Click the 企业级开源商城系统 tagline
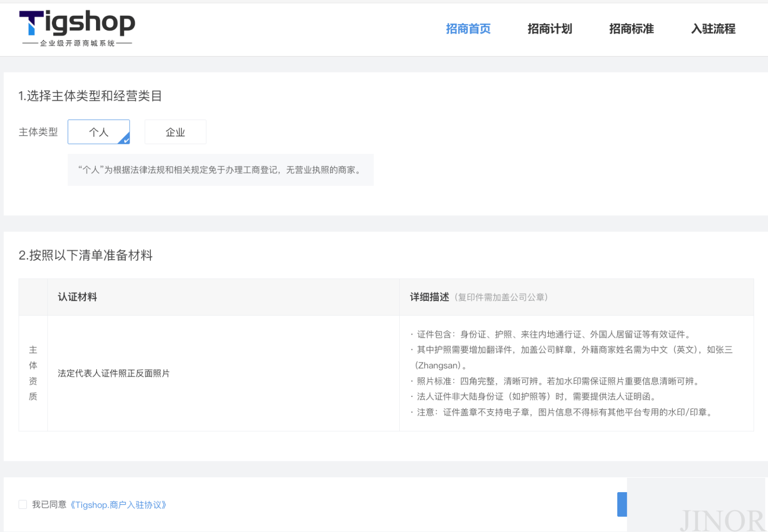 point(77,43)
